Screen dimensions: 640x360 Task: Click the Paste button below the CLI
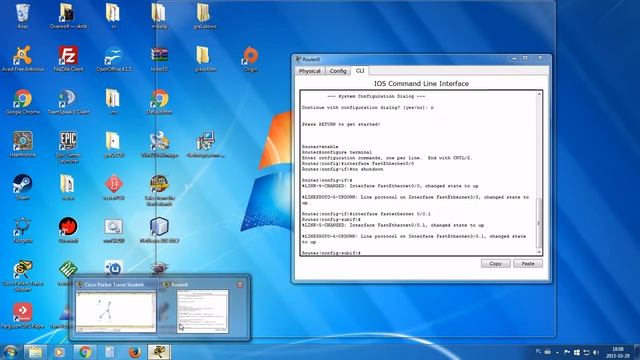(528, 264)
